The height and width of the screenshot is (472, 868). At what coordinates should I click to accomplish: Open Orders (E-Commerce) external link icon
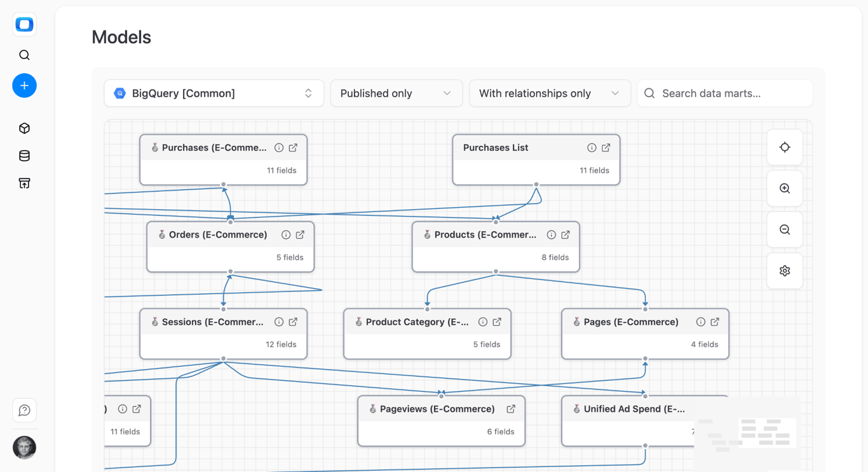300,234
